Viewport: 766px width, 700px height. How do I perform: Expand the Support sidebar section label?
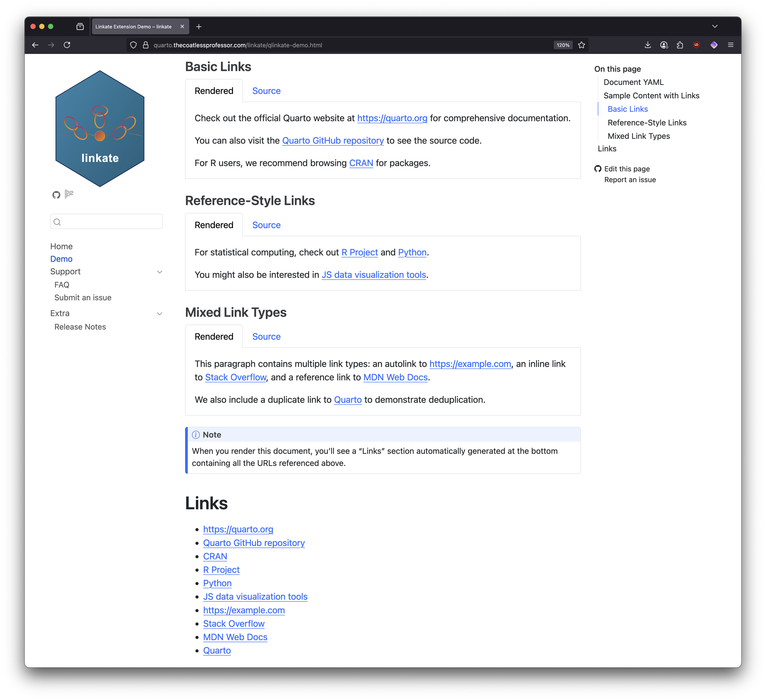click(x=65, y=271)
